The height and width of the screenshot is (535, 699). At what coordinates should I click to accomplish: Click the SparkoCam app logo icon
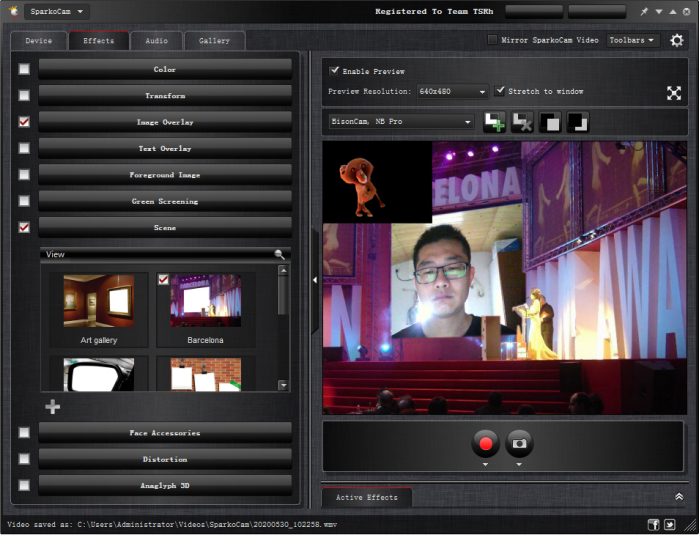click(13, 11)
